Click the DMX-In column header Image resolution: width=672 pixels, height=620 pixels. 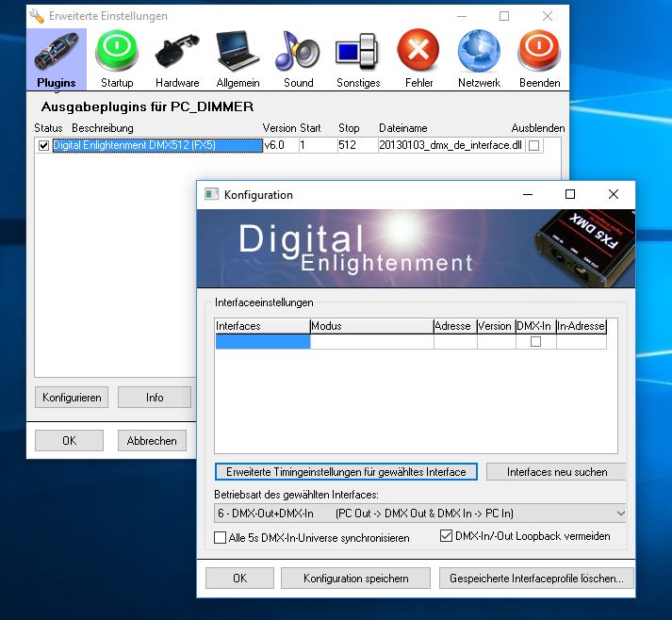[x=535, y=326]
